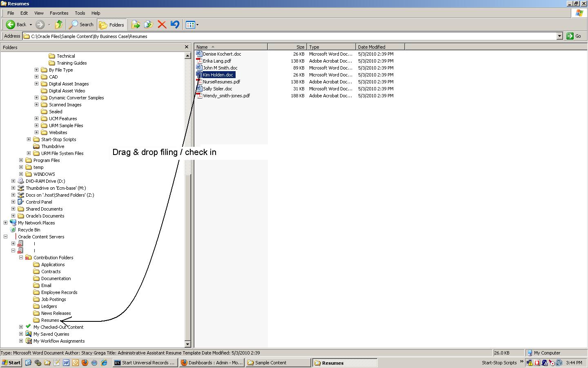This screenshot has width=588, height=368.
Task: Click the Copy To toolbar icon
Action: click(x=149, y=25)
